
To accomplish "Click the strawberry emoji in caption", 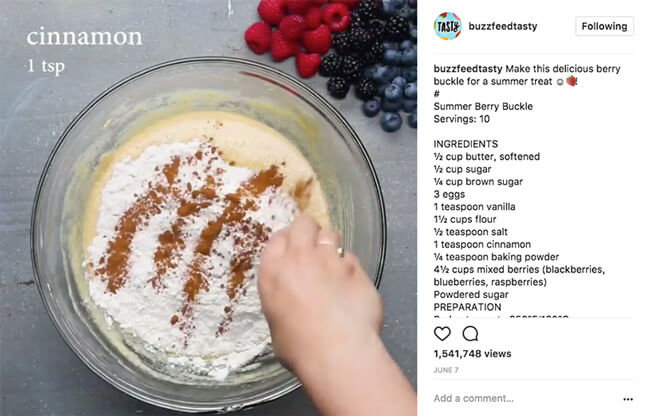I will pos(572,81).
